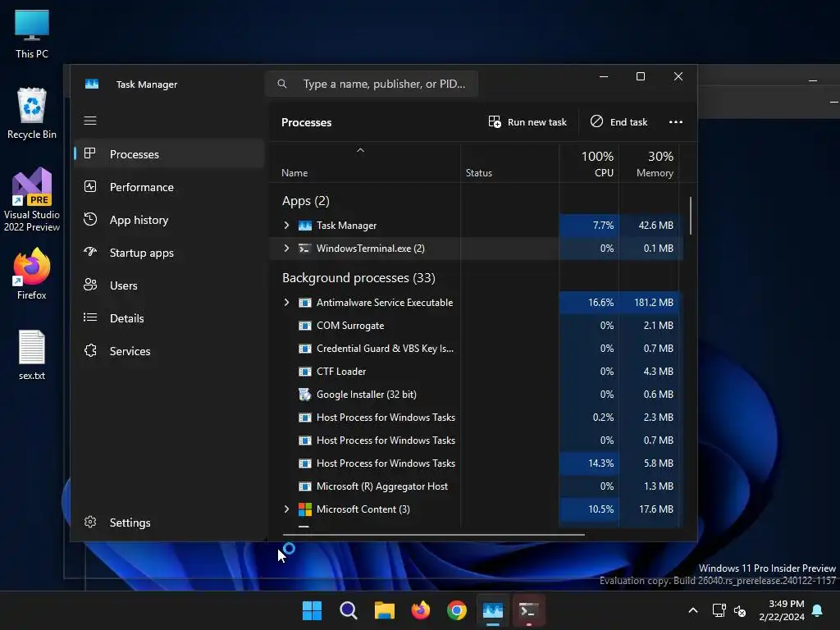Open the three-dots more options menu
The image size is (840, 630).
pos(676,122)
